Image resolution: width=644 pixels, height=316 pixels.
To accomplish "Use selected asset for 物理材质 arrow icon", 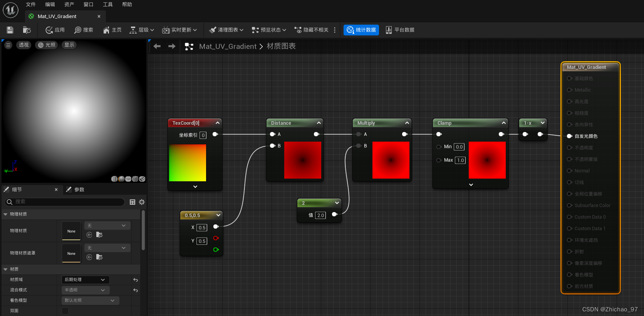I will pos(89,235).
